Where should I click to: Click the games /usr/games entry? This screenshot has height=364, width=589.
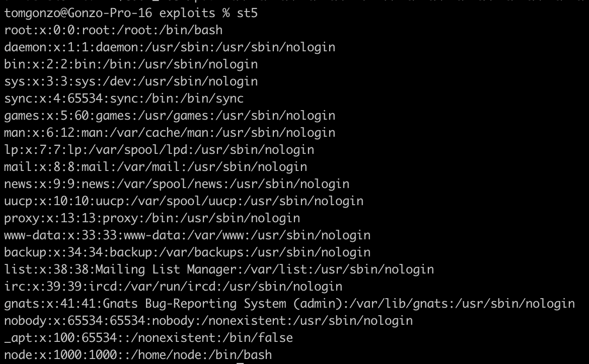coord(170,116)
